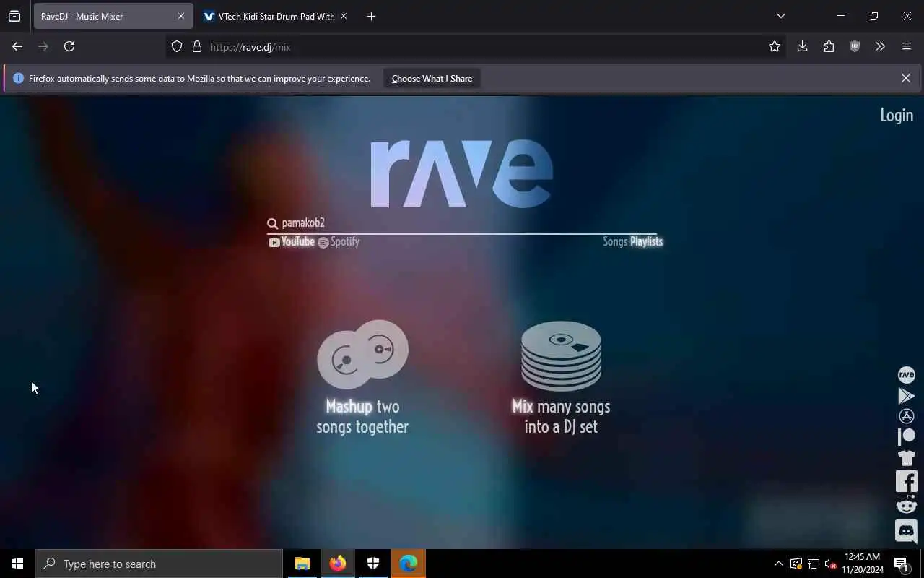
Task: Switch search results to Songs
Action: click(615, 241)
